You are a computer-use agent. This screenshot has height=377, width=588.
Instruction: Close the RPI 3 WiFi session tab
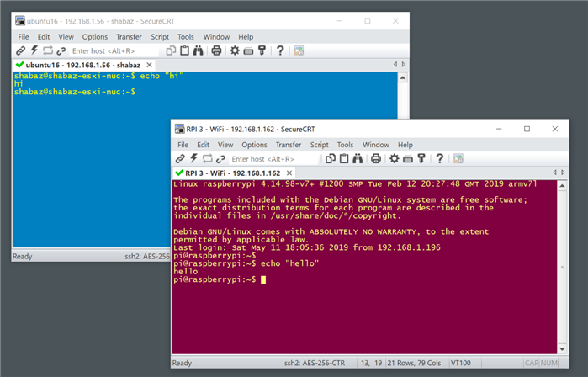coord(289,173)
